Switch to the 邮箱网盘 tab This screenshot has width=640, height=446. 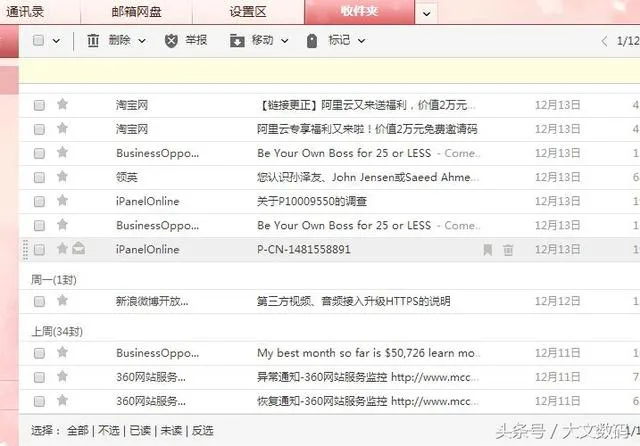click(136, 11)
